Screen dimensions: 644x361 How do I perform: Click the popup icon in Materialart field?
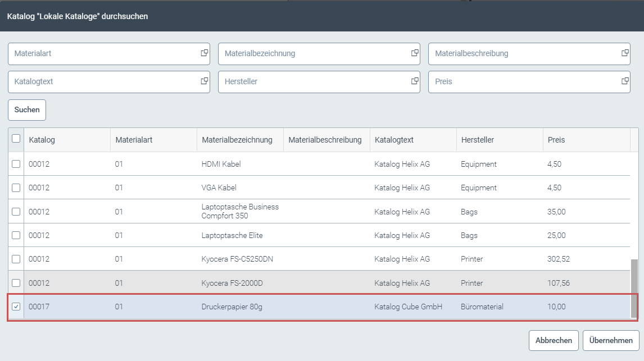(x=205, y=53)
